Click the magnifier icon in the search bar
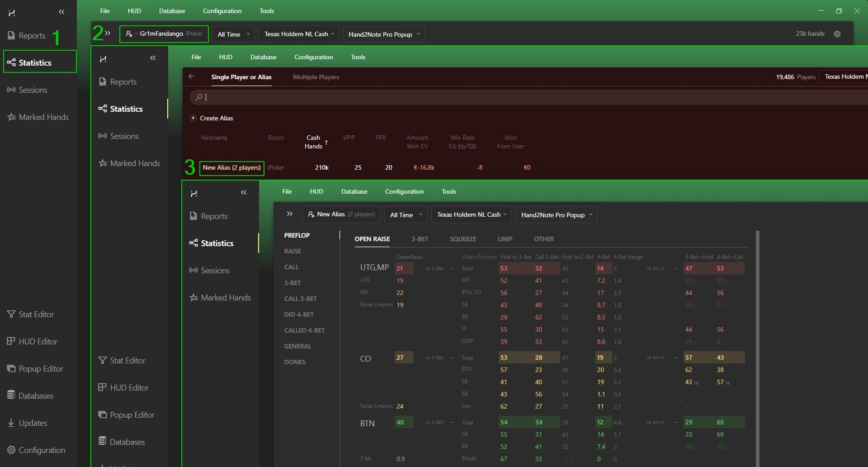This screenshot has width=868, height=467. [198, 97]
